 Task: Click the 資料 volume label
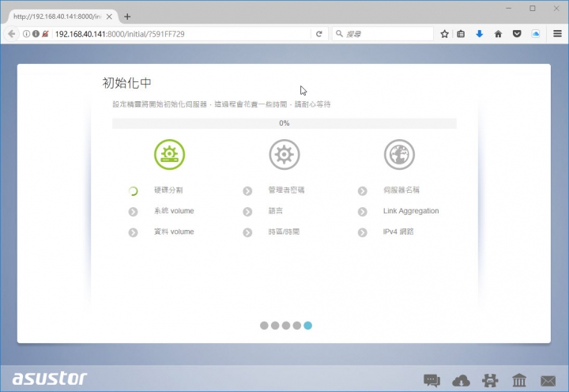[x=174, y=232]
